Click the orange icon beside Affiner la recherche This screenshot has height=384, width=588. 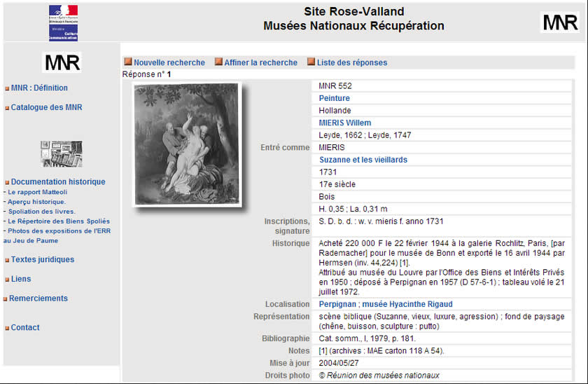pos(218,62)
